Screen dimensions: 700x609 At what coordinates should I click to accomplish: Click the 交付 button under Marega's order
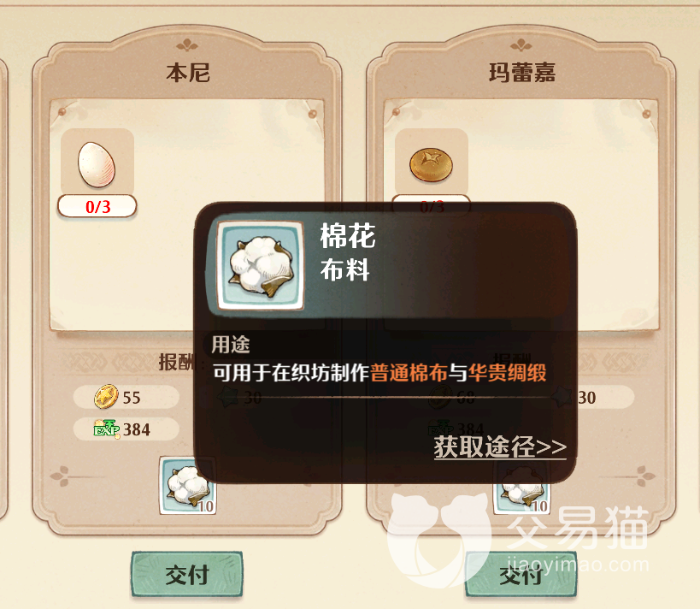tap(521, 576)
